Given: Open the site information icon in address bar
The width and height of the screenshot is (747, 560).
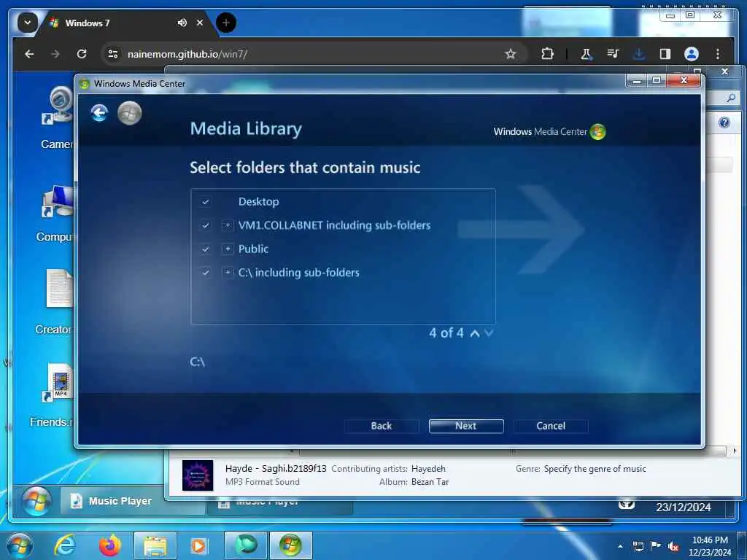Looking at the screenshot, I should 113,54.
